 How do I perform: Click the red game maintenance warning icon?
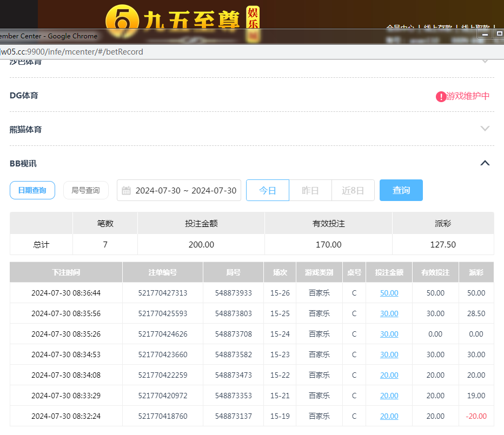tap(441, 96)
